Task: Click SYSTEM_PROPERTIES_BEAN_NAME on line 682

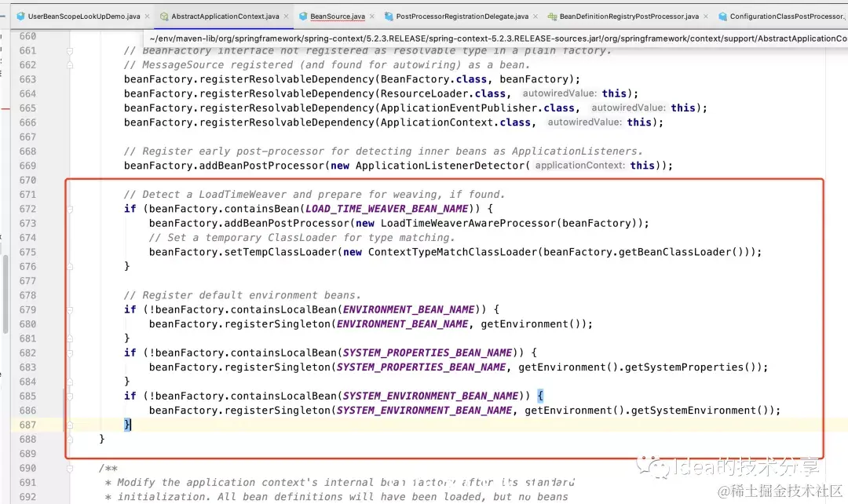Action: (x=427, y=353)
